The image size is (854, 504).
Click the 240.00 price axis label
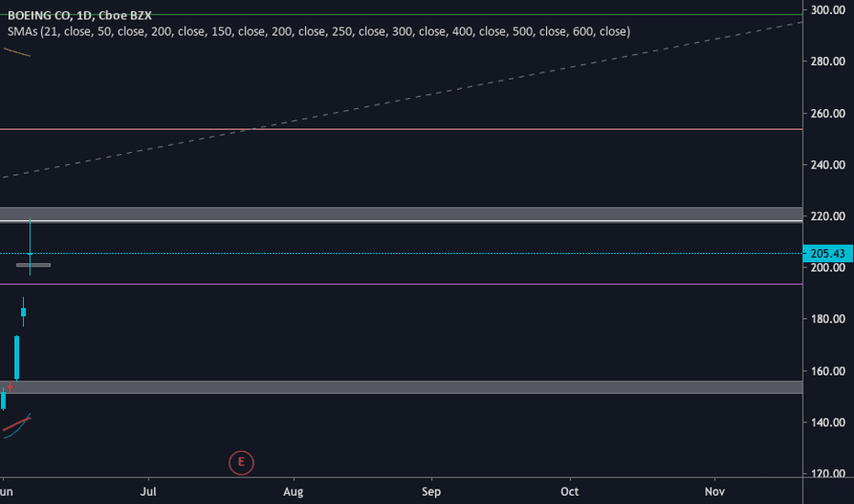point(827,165)
